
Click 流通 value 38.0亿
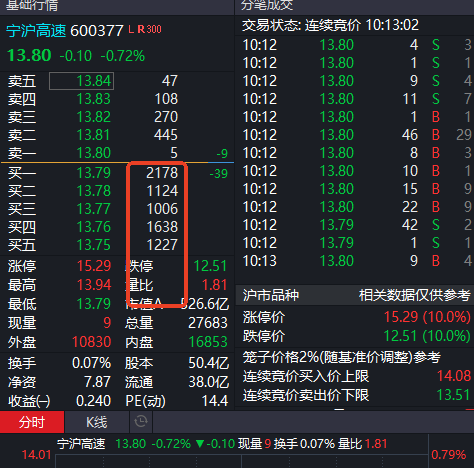[209, 382]
